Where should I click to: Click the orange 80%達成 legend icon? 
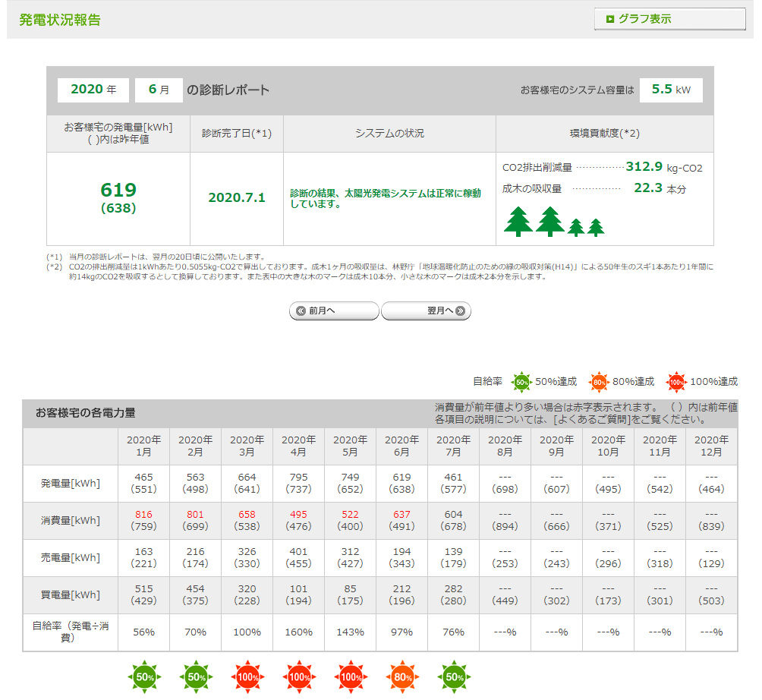point(599,382)
